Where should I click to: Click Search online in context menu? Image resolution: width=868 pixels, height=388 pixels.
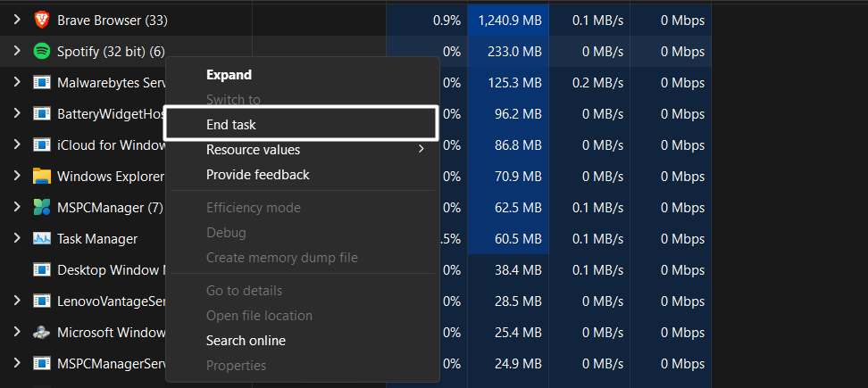[246, 341]
